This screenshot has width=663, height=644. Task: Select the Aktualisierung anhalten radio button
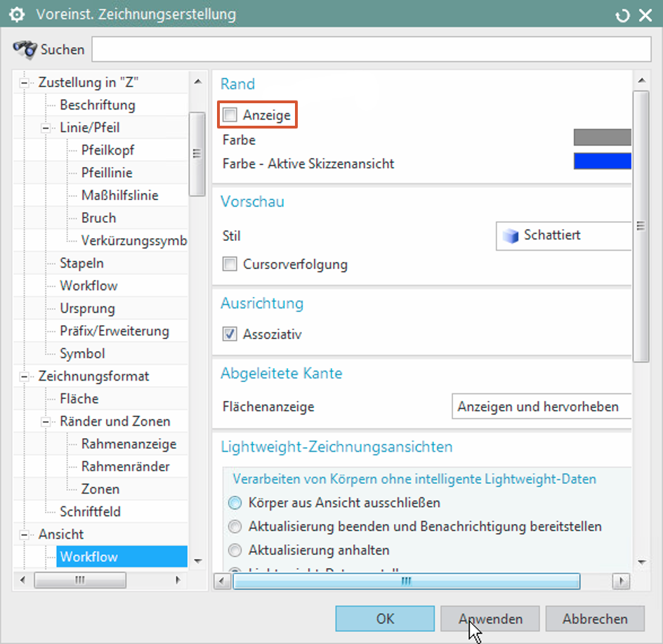coord(235,550)
